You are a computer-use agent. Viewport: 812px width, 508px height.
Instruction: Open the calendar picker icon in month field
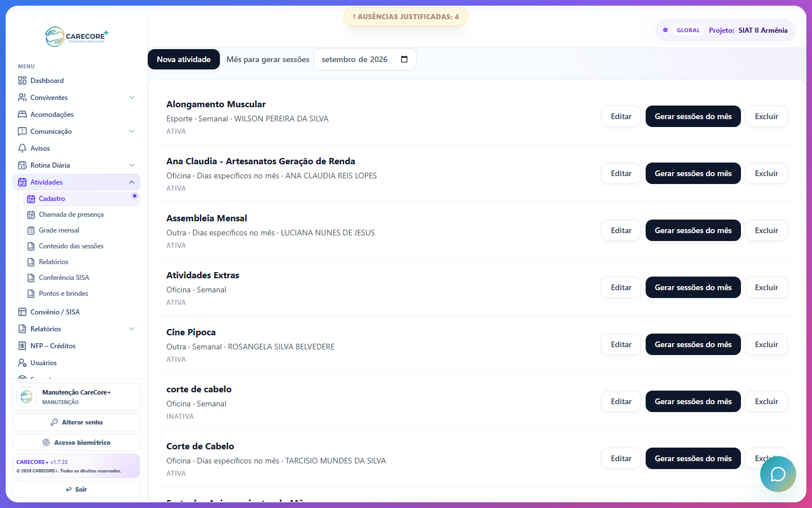[x=404, y=59]
